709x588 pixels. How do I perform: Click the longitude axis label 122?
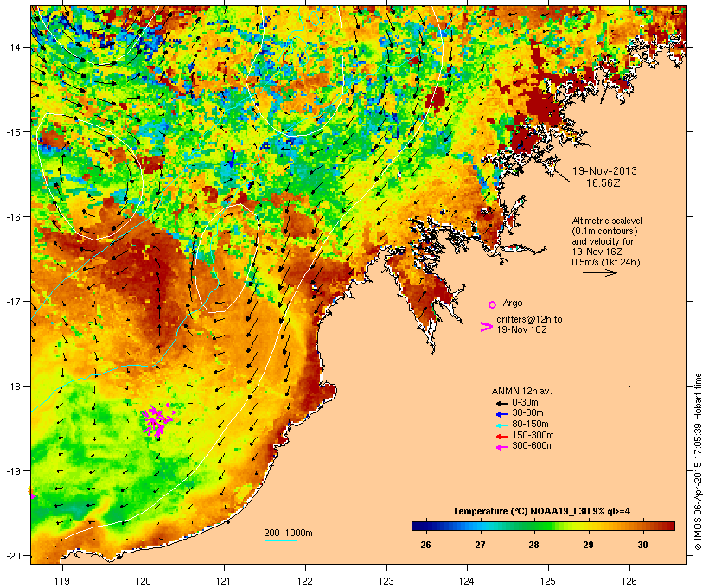305,581
